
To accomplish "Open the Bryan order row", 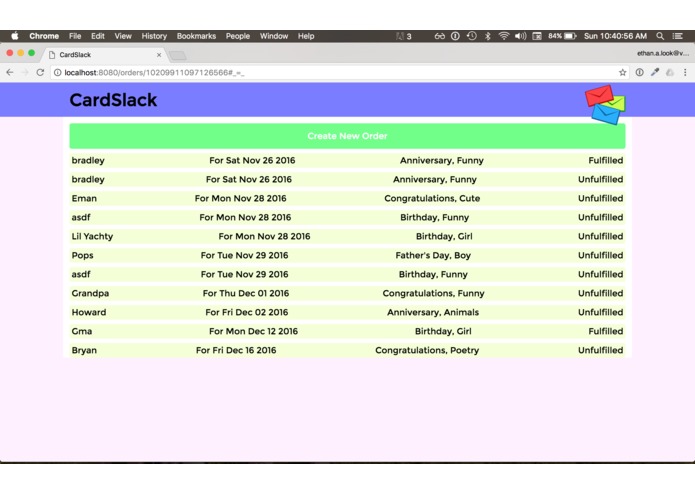I will 348,350.
